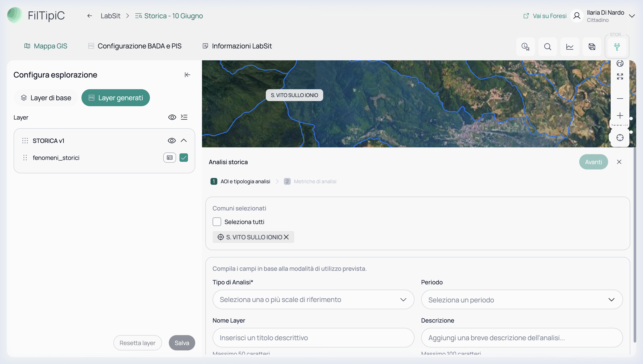Open the line chart tool
The width and height of the screenshot is (643, 364).
(x=570, y=47)
